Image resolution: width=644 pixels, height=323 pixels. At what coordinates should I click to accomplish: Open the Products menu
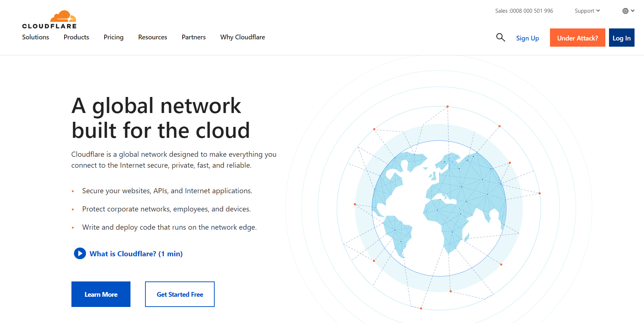click(76, 37)
